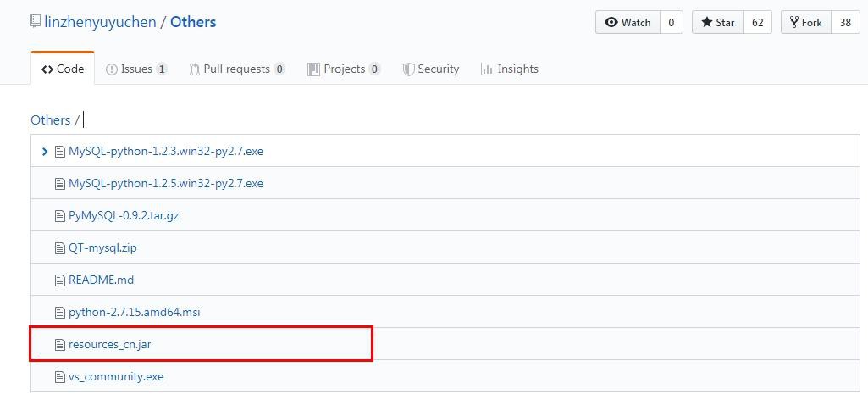Click the project board icon on Projects tab
868x394 pixels.
(x=314, y=69)
